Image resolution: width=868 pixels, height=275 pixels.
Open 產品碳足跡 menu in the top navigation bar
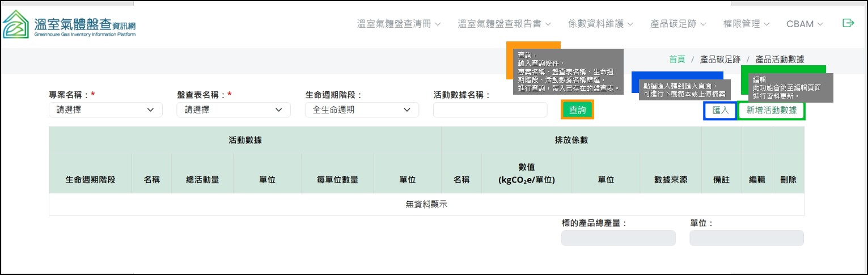[x=678, y=24]
